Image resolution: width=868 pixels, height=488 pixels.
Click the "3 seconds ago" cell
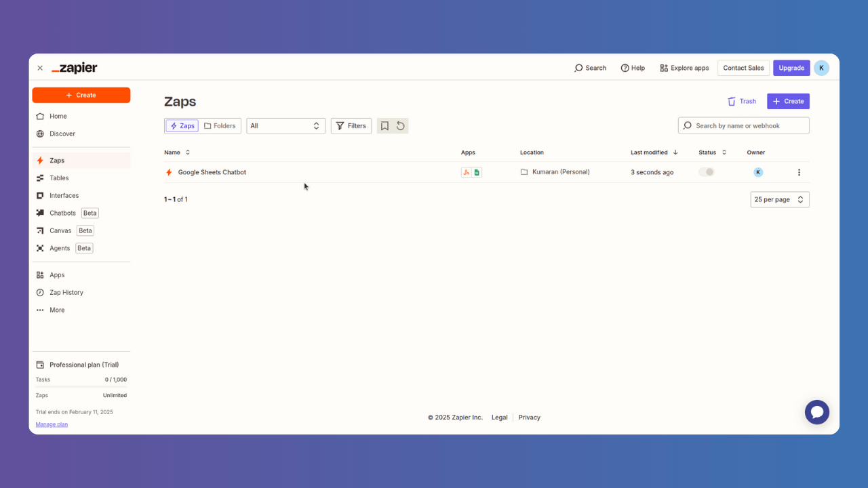click(x=652, y=172)
